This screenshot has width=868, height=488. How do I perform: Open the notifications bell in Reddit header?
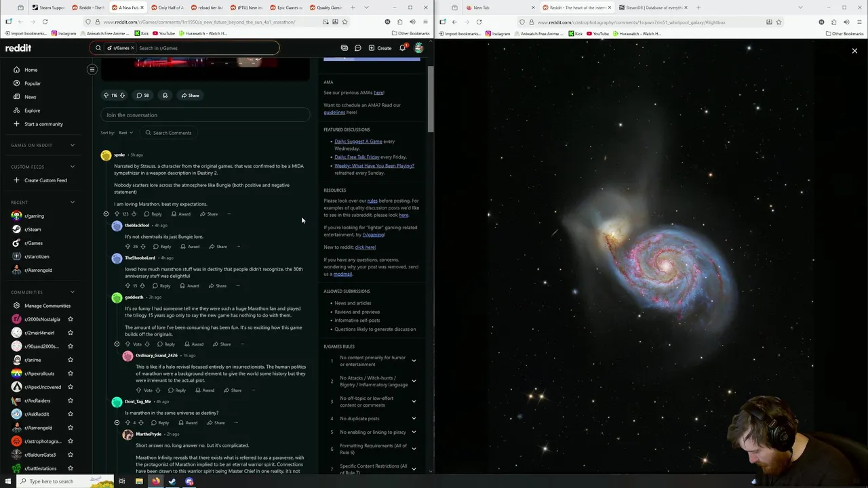pos(402,48)
